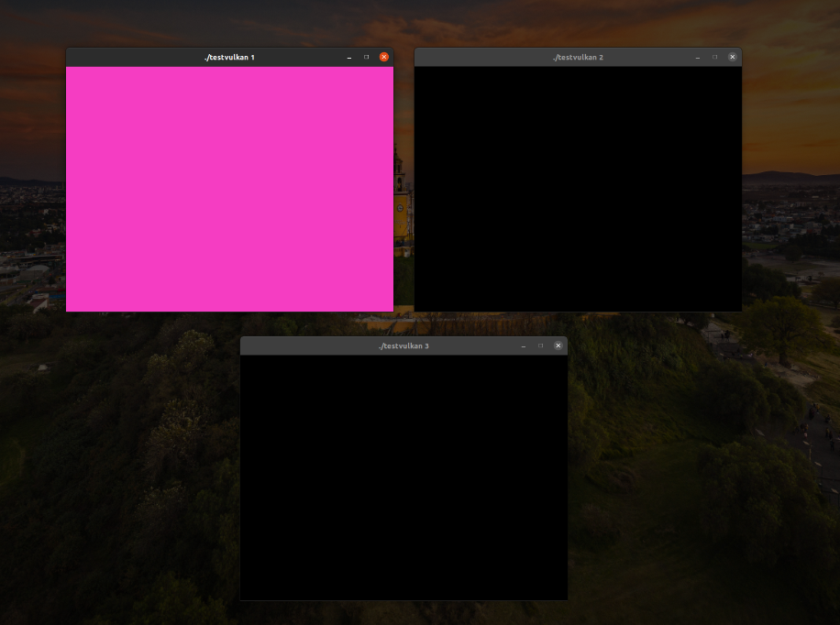Minimize the ./testvulkan 1 window
The width and height of the screenshot is (840, 625).
tap(348, 56)
